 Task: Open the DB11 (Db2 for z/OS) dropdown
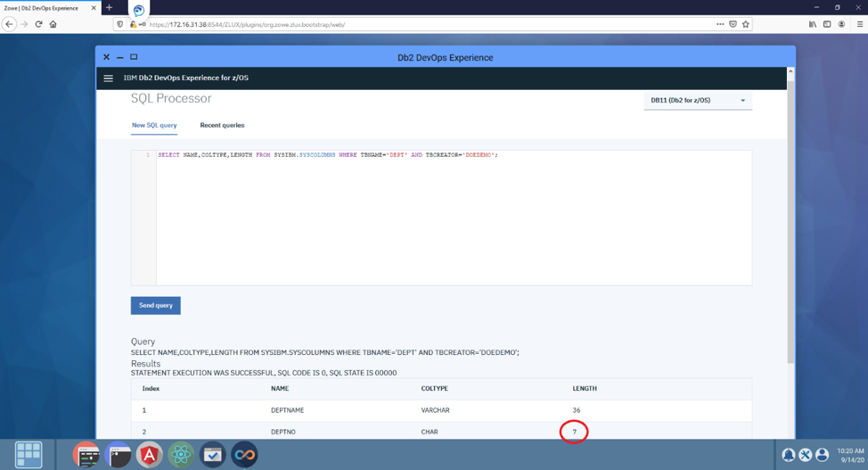pyautogui.click(x=698, y=100)
